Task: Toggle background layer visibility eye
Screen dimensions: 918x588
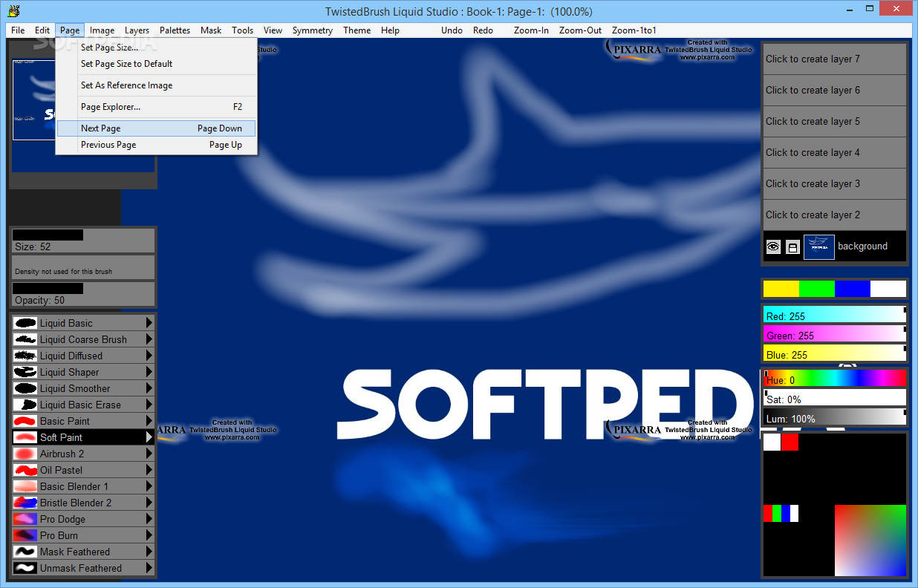Action: 773,246
